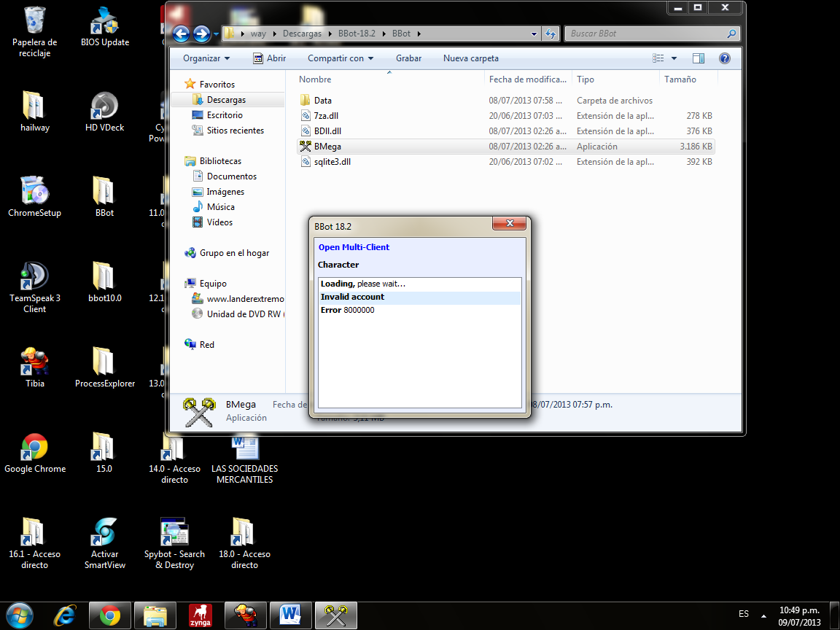Open the Tibia desktop shortcut icon

click(34, 362)
